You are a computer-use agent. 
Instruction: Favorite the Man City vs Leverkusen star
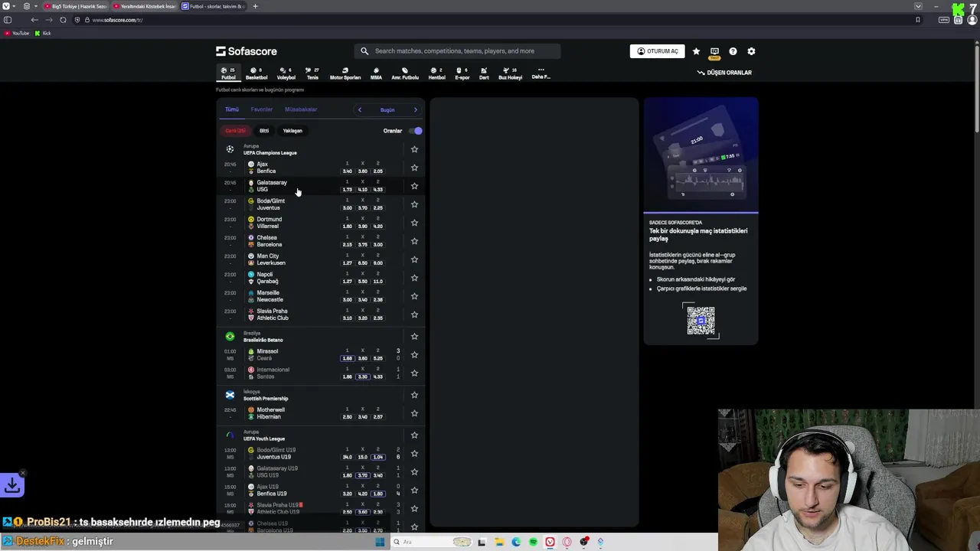414,259
